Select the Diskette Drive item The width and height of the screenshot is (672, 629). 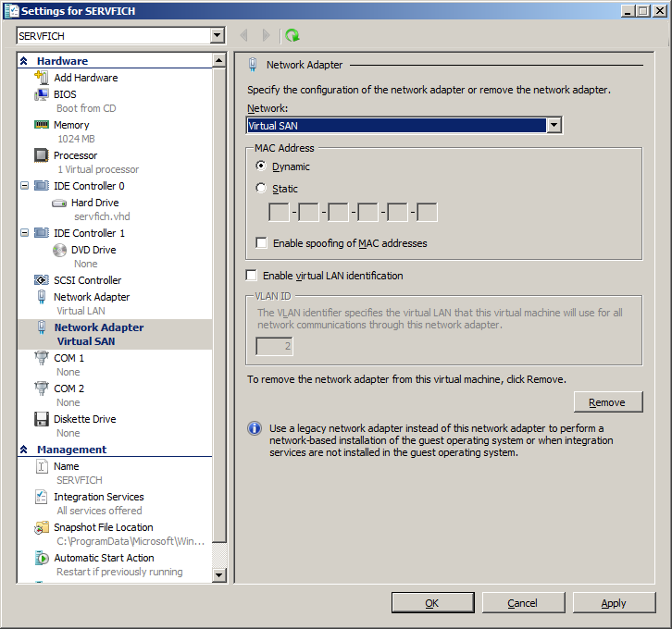85,419
